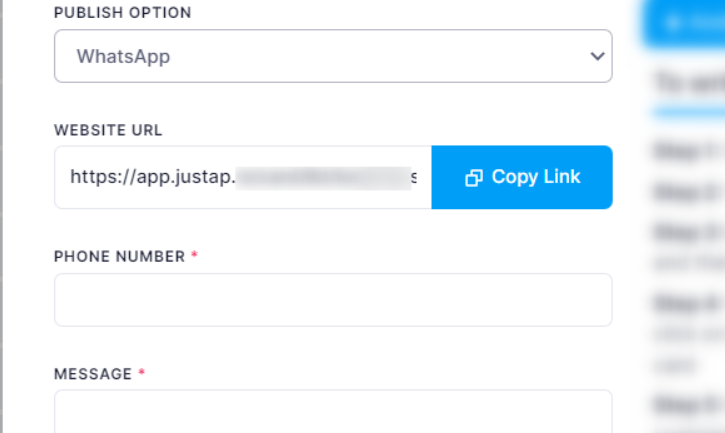The width and height of the screenshot is (725, 433).
Task: Focus the Phone Number input field
Action: click(332, 299)
